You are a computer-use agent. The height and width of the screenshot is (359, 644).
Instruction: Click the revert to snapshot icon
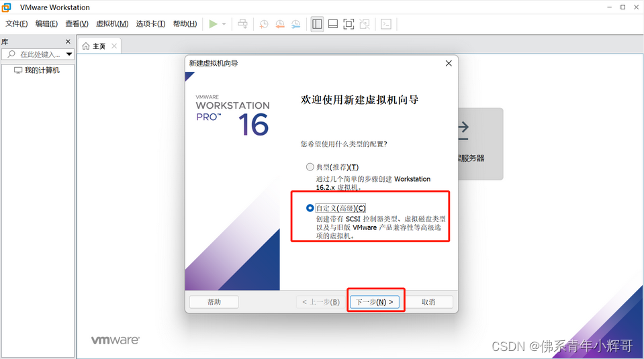280,24
